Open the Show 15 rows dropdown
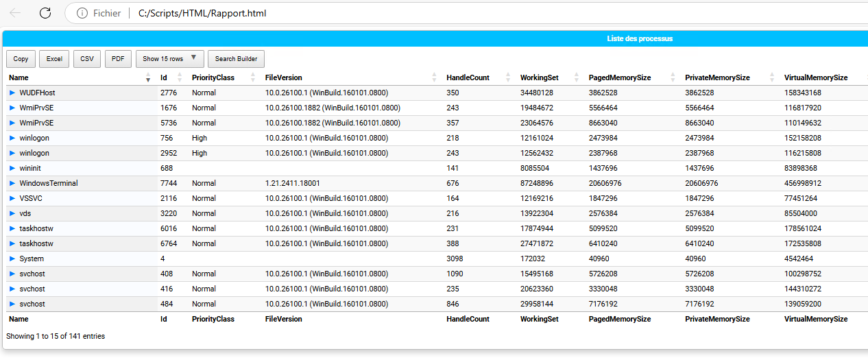This screenshot has height=360, width=868. point(170,59)
